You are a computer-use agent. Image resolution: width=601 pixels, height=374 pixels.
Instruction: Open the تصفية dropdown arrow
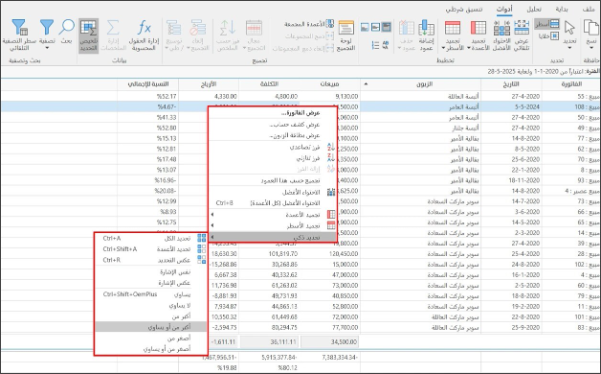pos(47,48)
